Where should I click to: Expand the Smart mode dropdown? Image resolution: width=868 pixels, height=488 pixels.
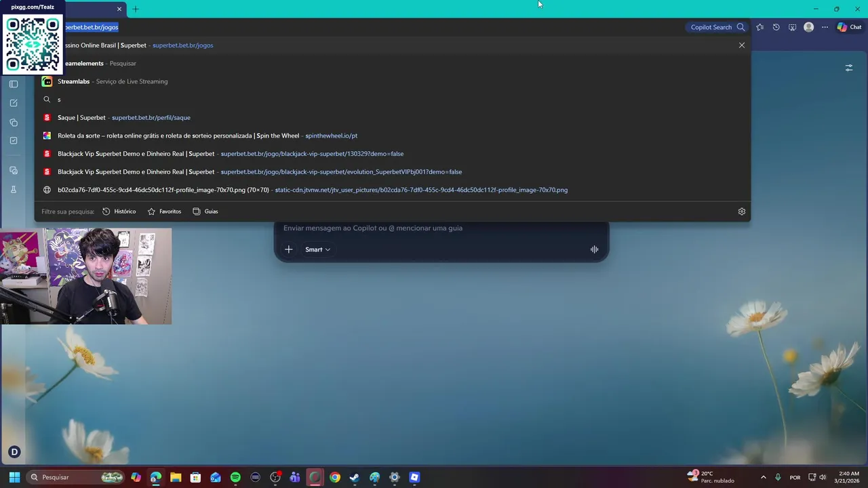[317, 249]
